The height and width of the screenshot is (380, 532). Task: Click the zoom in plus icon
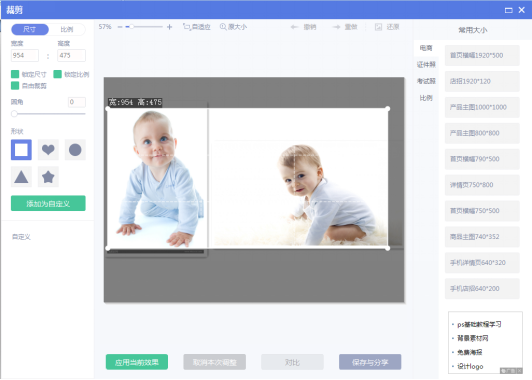[169, 27]
